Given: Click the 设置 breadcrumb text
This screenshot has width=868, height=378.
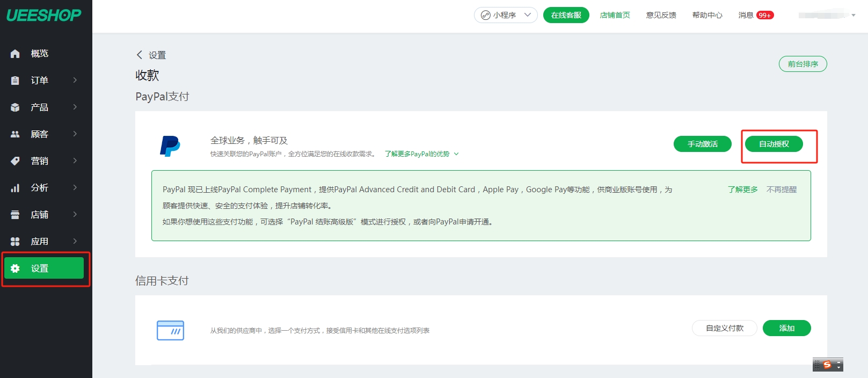Looking at the screenshot, I should point(157,55).
